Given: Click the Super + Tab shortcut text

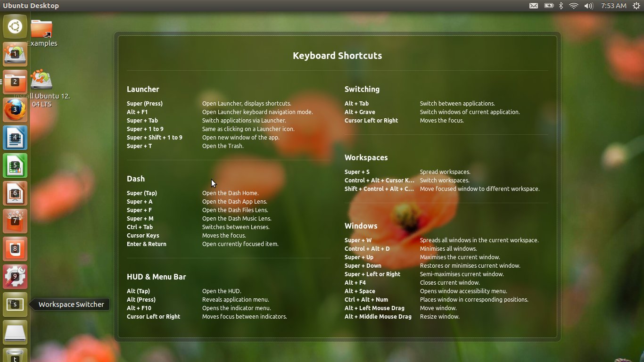Looking at the screenshot, I should tap(142, 121).
